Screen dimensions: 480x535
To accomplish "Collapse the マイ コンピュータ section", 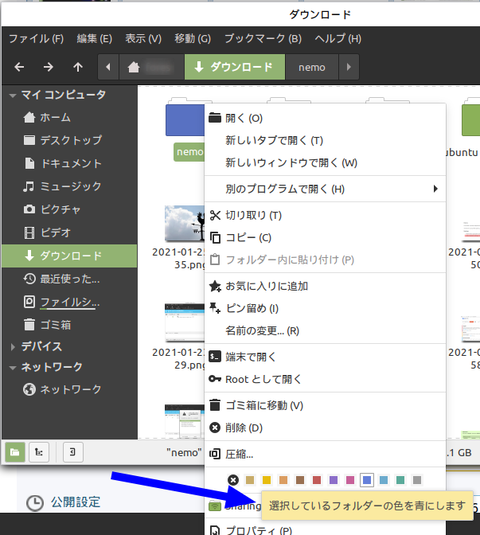I will point(13,96).
